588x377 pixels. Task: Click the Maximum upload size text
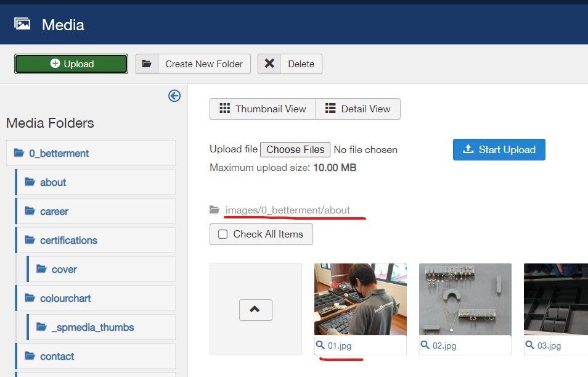click(283, 167)
